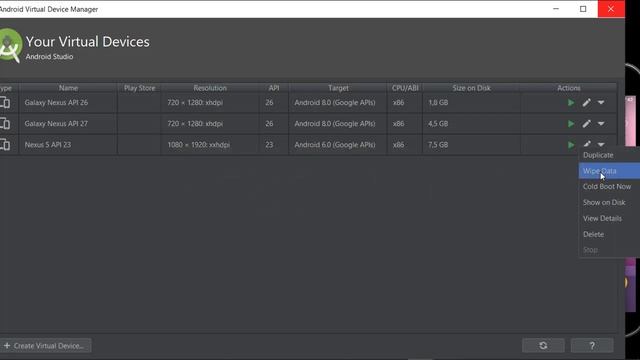640x360 pixels.
Task: Edit the Galaxy Nexus API 26 device
Action: [x=587, y=103]
